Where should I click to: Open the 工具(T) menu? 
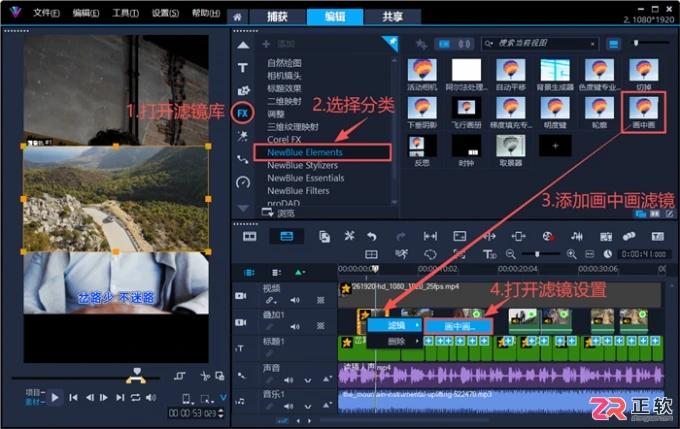(x=125, y=13)
